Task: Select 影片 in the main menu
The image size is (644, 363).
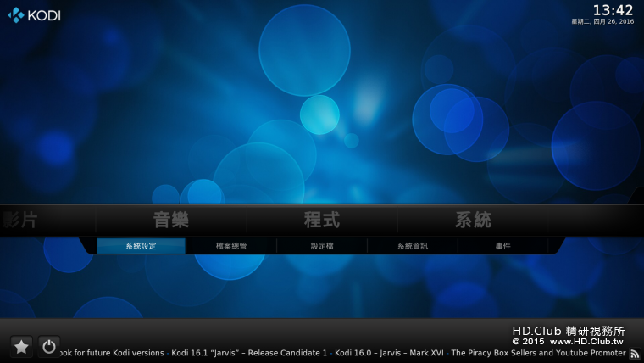Action: pyautogui.click(x=19, y=220)
